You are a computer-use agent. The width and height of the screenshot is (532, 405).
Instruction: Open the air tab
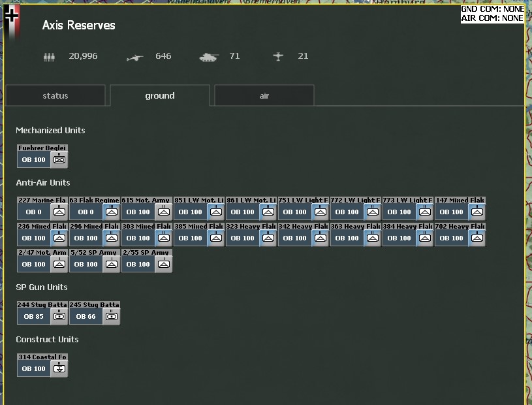[264, 95]
